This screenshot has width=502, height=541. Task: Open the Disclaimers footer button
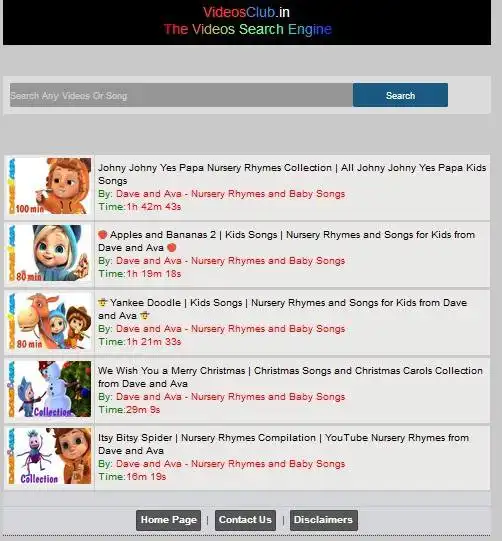coord(324,520)
